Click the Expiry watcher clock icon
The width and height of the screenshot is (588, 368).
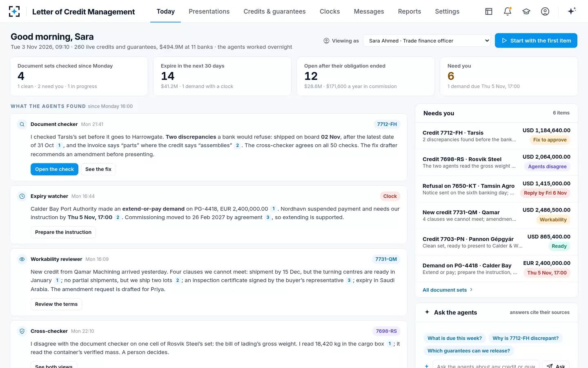(22, 196)
